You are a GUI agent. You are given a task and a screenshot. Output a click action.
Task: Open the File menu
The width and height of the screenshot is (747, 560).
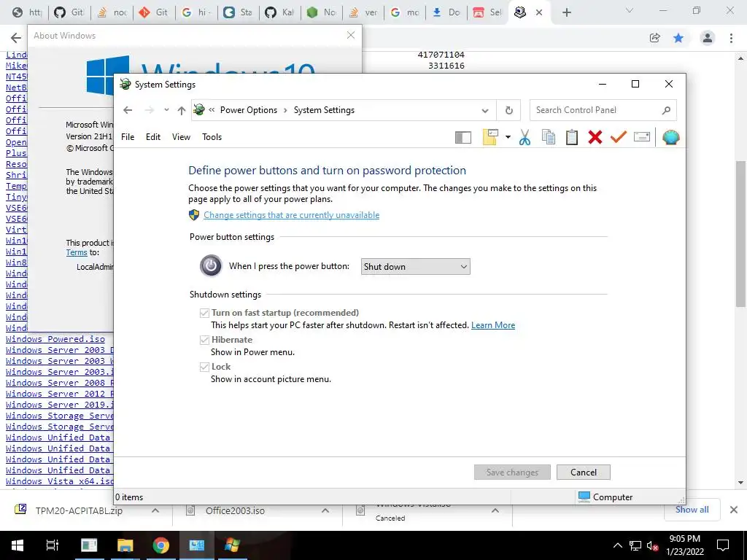(x=128, y=137)
